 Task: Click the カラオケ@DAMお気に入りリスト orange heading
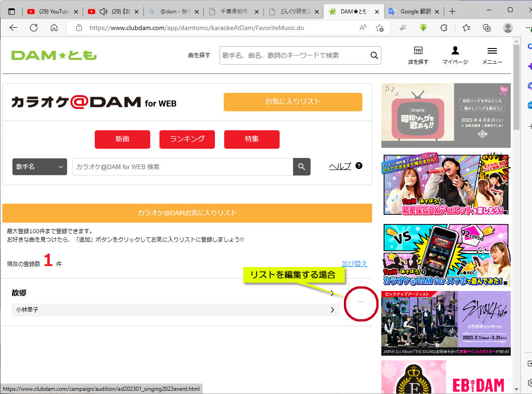[x=187, y=213]
